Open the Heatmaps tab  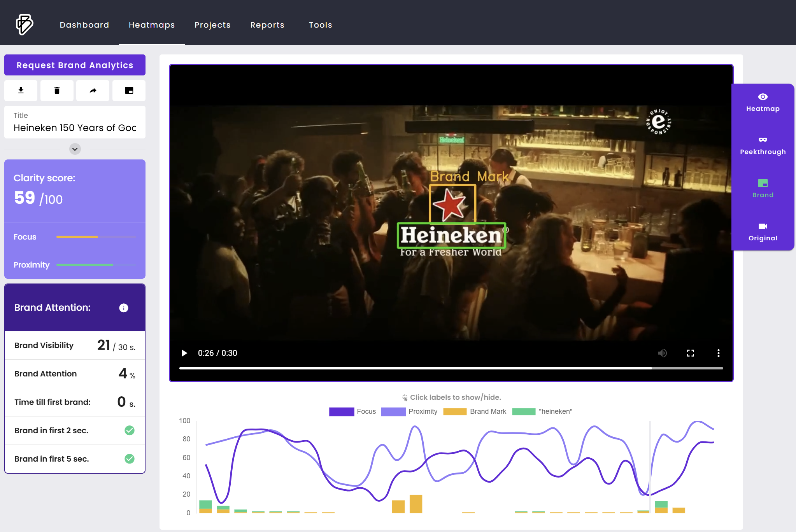click(152, 25)
